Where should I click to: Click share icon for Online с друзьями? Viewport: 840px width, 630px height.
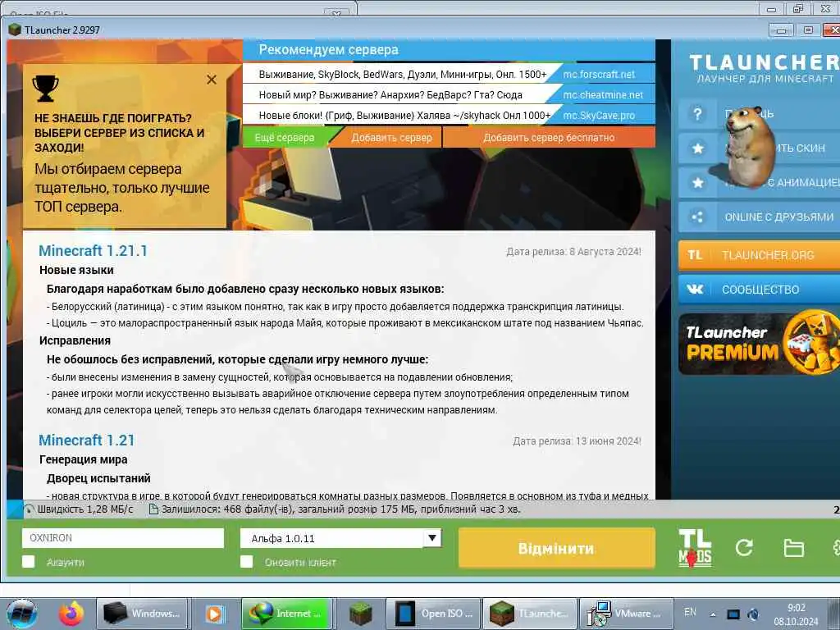coord(697,217)
